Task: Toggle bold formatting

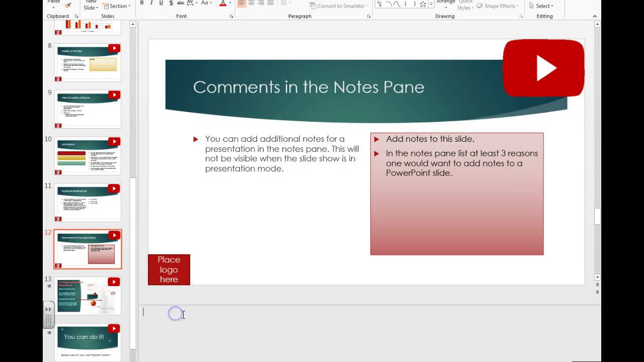Action: click(142, 3)
